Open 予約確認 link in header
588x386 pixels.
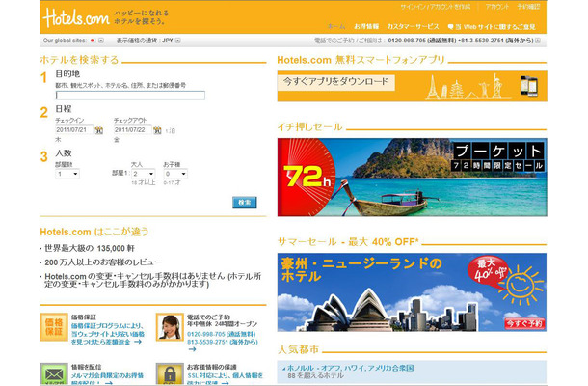[529, 7]
